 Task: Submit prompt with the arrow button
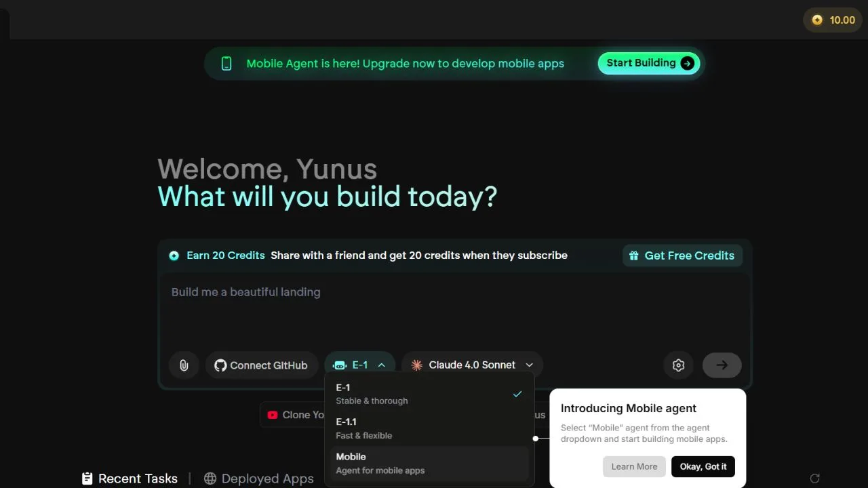tap(722, 365)
